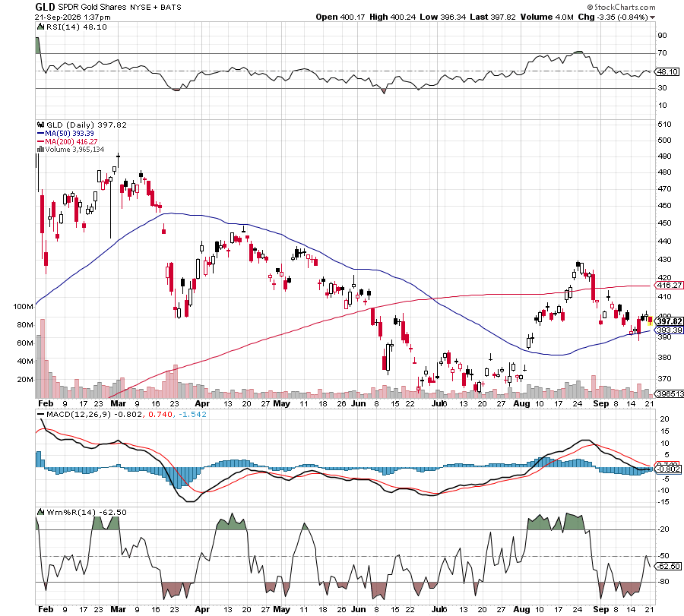Click the 500 price axis label
This screenshot has height=616, width=684.
pos(664,140)
